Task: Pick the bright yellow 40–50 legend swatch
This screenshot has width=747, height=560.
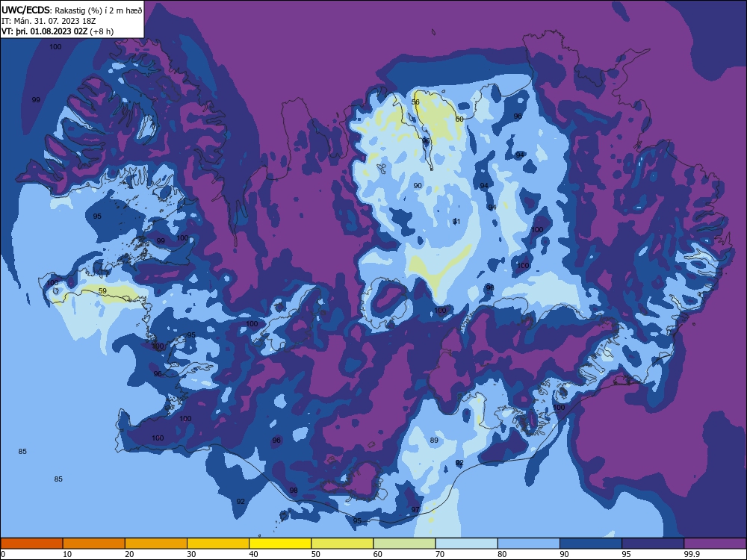Action: pyautogui.click(x=280, y=544)
